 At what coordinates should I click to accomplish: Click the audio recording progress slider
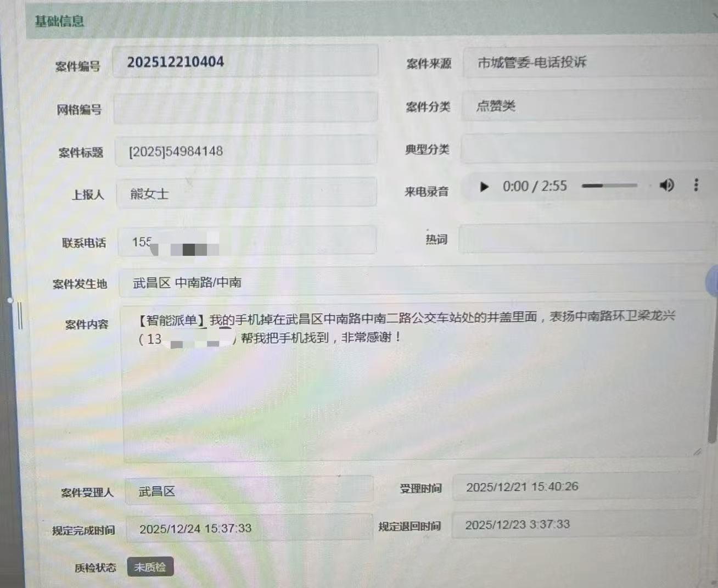point(609,186)
